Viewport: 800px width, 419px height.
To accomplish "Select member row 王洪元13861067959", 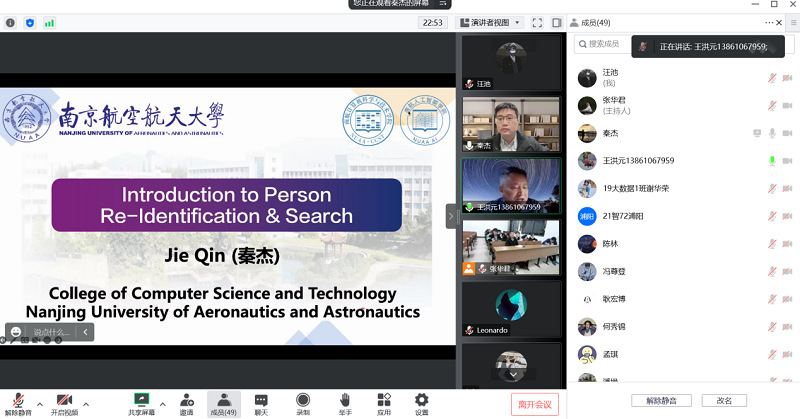I will (683, 161).
